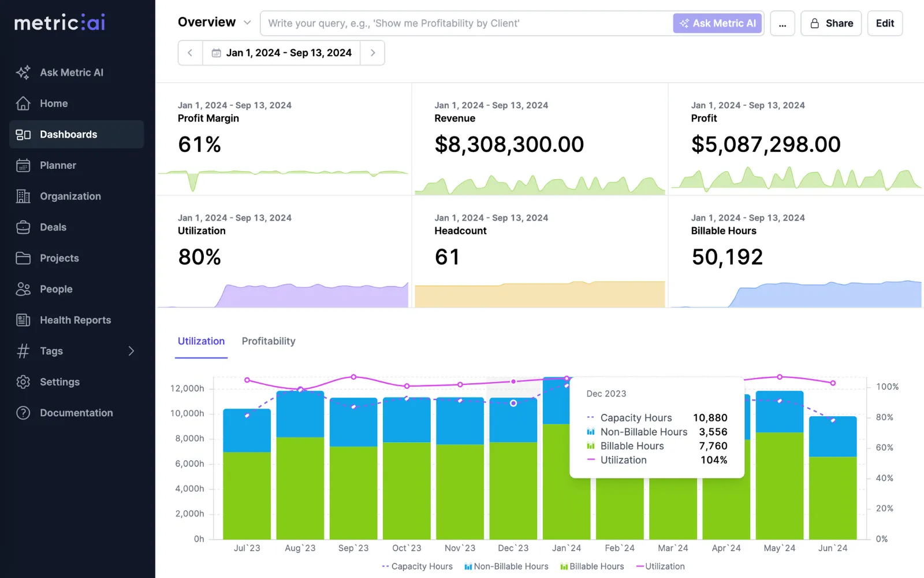Toggle Capacity Hours series in chart legend

(417, 566)
